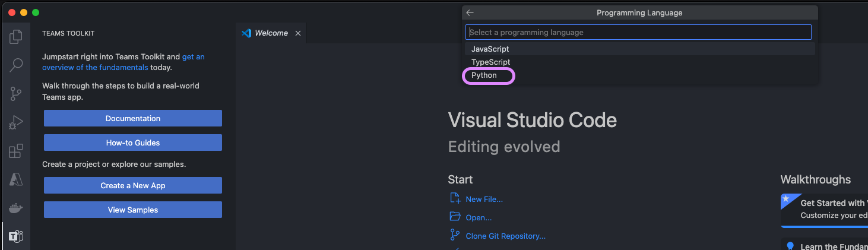868x250 pixels.
Task: Choose JavaScript from the language list
Action: (640, 49)
